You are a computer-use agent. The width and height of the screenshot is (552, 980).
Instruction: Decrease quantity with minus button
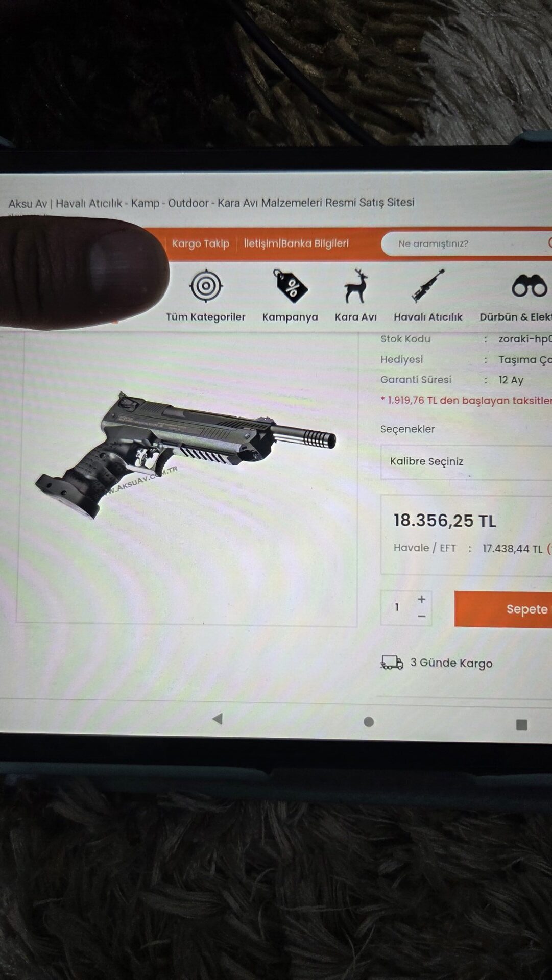coord(421,617)
